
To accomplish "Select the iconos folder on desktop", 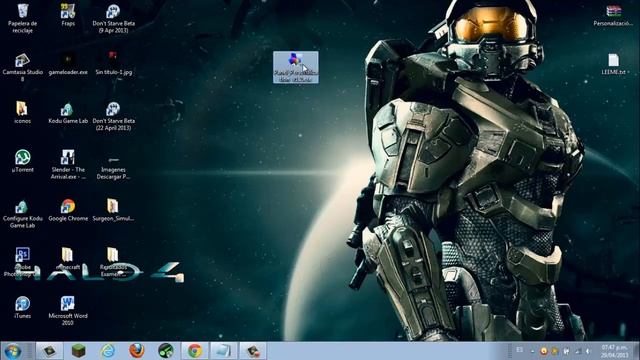I will 22,113.
